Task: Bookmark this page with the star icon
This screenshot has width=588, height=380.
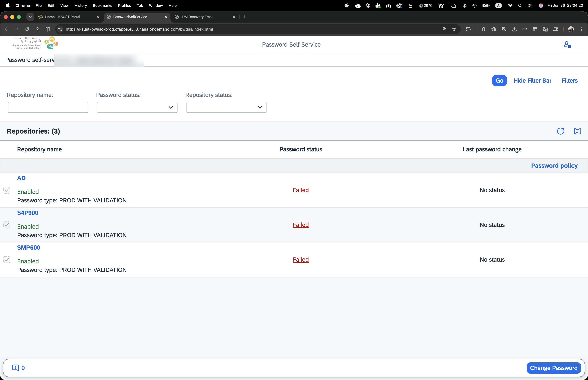Action: [x=454, y=29]
